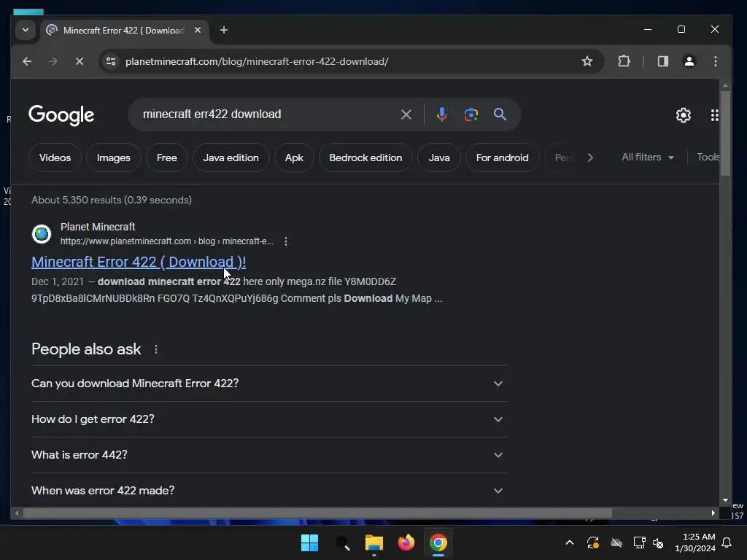
Task: Apply the Apk filter chip
Action: tap(294, 157)
